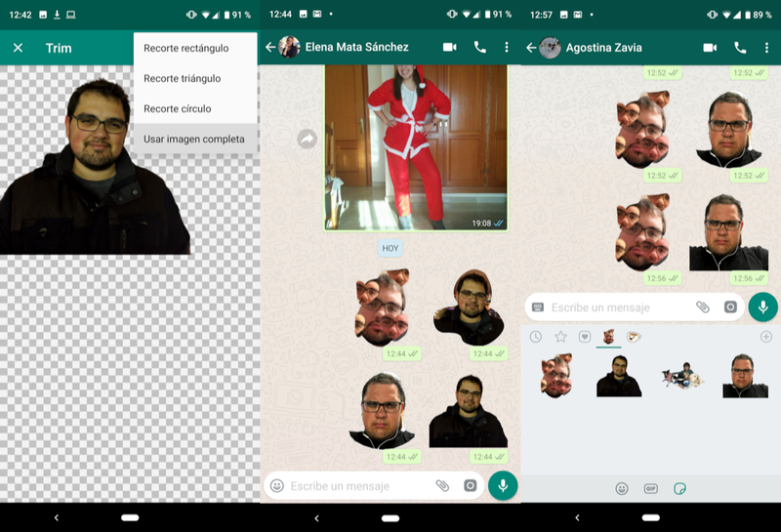Tap the 12:52 round-cropped glasses man sticker

pyautogui.click(x=728, y=130)
